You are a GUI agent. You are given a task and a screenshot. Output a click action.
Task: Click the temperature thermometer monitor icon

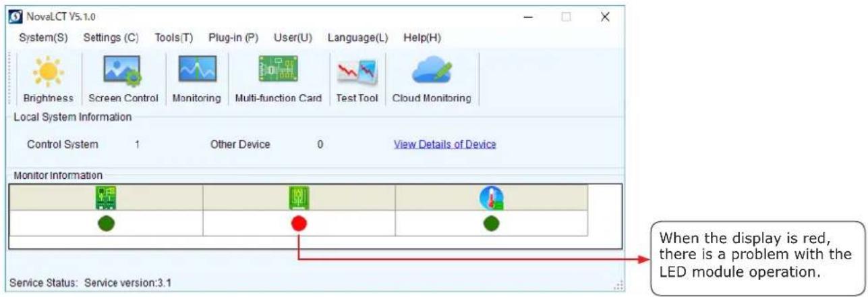tap(491, 197)
